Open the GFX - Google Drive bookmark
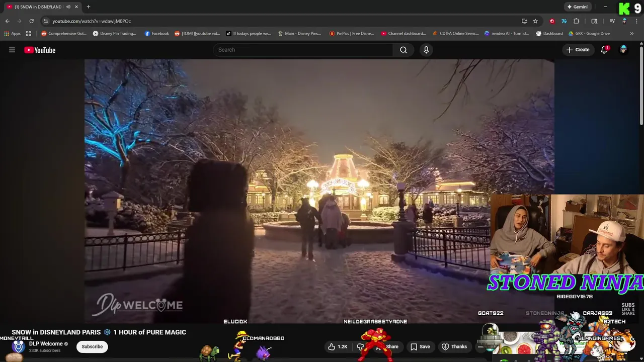 tap(589, 34)
